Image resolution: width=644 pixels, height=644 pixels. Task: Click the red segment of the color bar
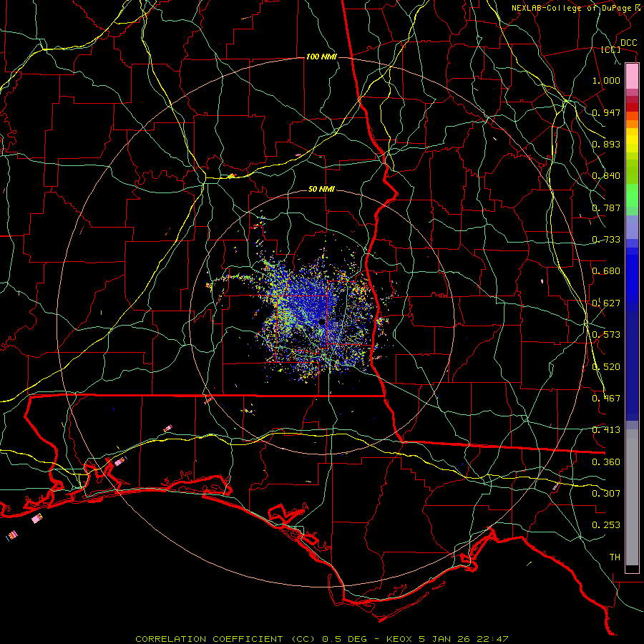click(x=632, y=107)
